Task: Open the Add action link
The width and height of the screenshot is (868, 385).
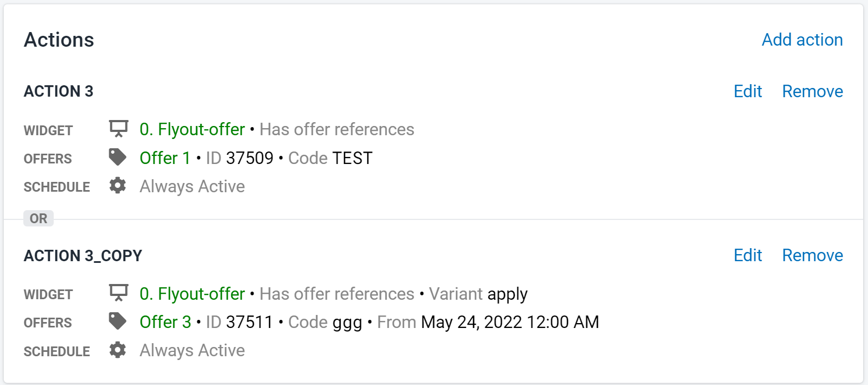Action: (x=802, y=40)
